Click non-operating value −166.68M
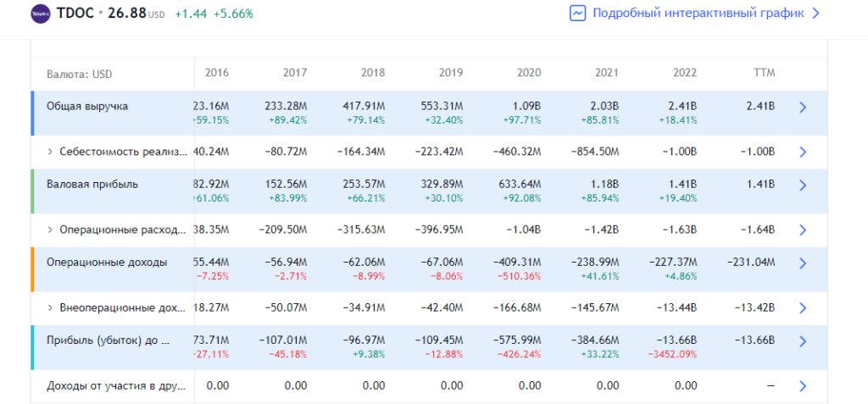 (516, 308)
